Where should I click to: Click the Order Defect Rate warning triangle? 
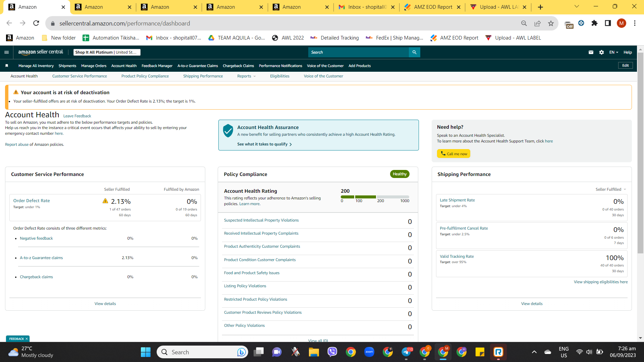point(105,201)
